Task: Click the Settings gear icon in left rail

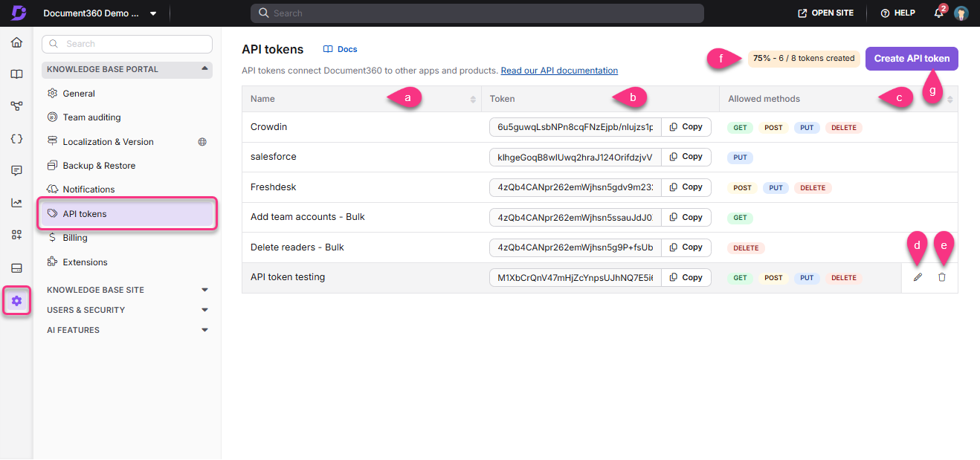Action: 16,301
